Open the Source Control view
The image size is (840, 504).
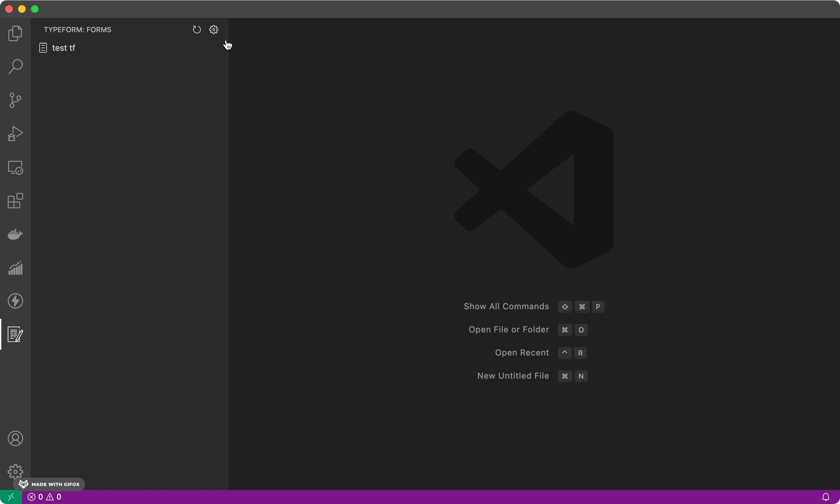click(x=15, y=100)
